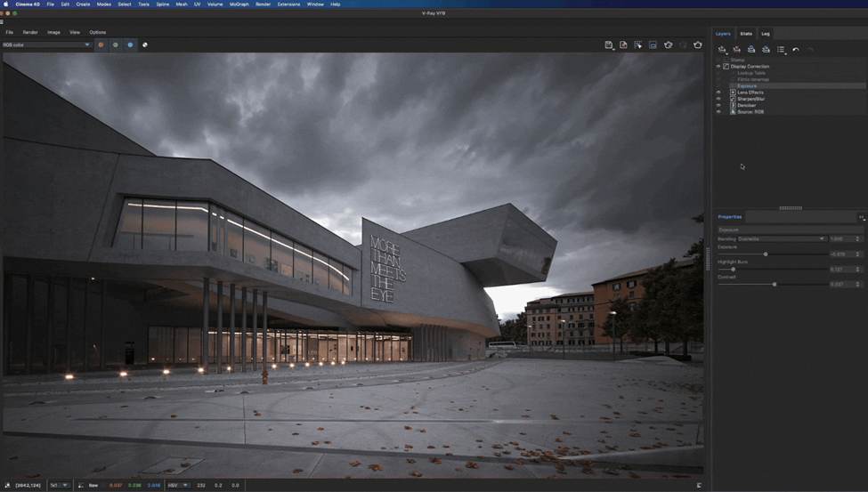
Task: Hide the Source: RGB layer
Action: (x=718, y=112)
